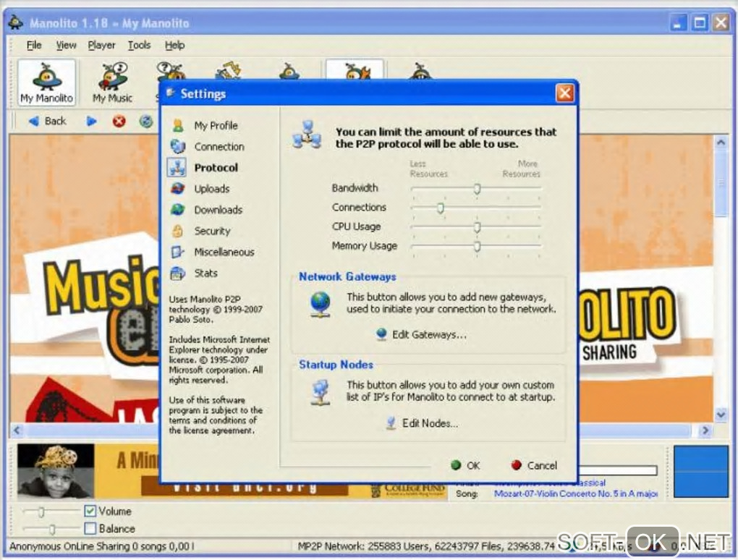Open Security settings page
This screenshot has height=560, width=738.
click(212, 231)
